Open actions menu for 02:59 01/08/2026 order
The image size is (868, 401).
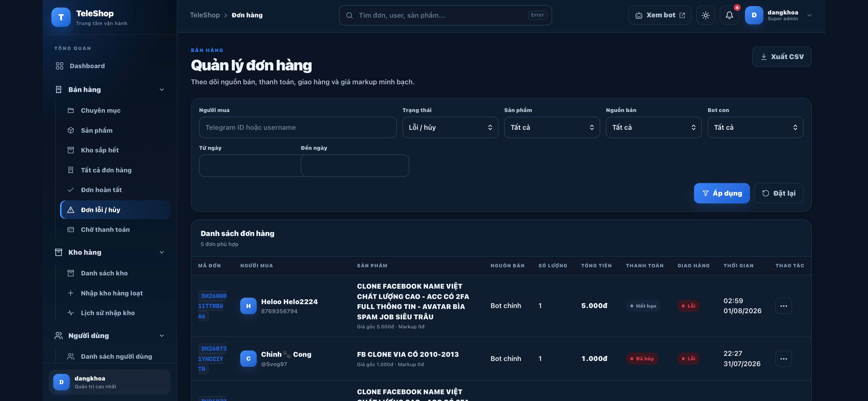(x=783, y=306)
